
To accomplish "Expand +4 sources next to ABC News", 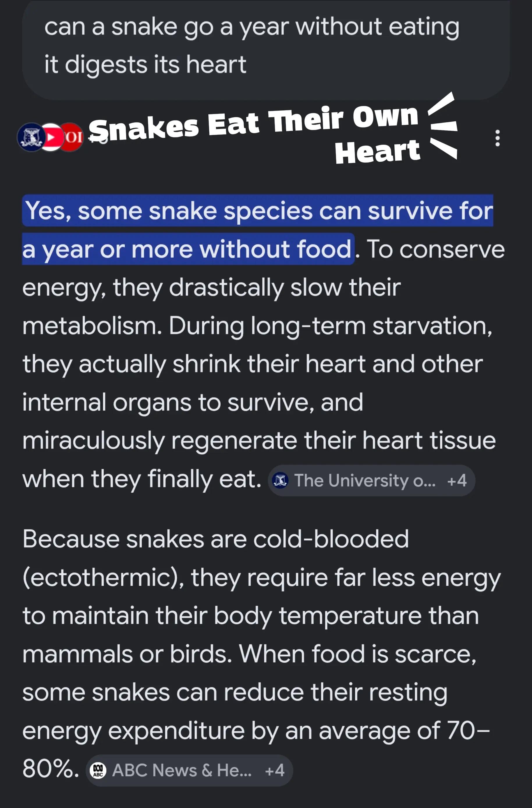I will click(x=274, y=770).
